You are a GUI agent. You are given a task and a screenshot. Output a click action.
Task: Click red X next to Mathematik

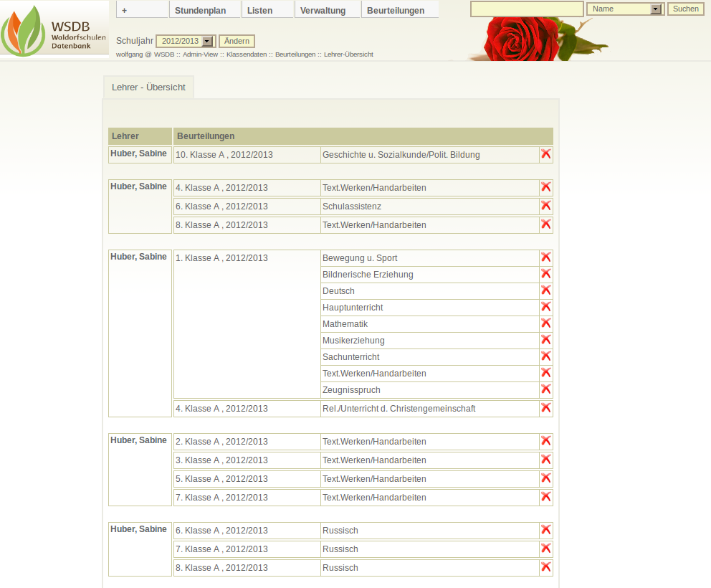tap(546, 323)
